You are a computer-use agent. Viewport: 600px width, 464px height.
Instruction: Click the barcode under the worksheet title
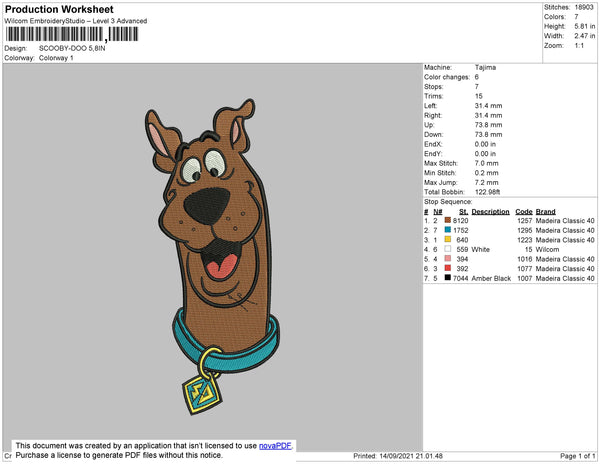(x=72, y=34)
